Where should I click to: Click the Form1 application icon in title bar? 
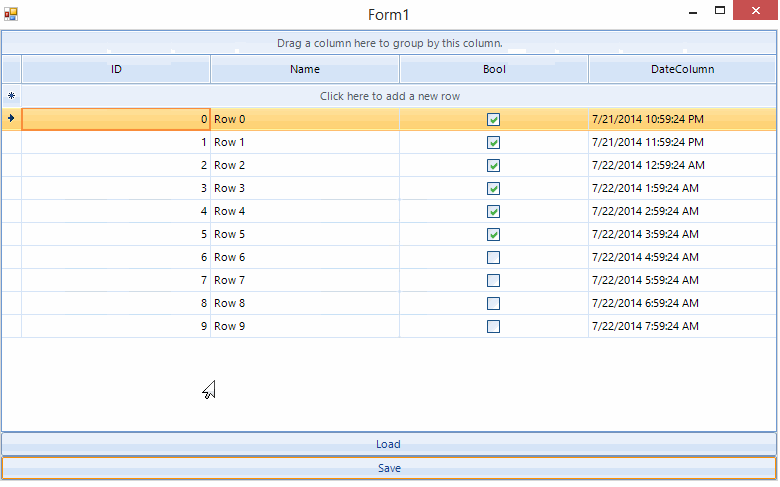[11, 14]
